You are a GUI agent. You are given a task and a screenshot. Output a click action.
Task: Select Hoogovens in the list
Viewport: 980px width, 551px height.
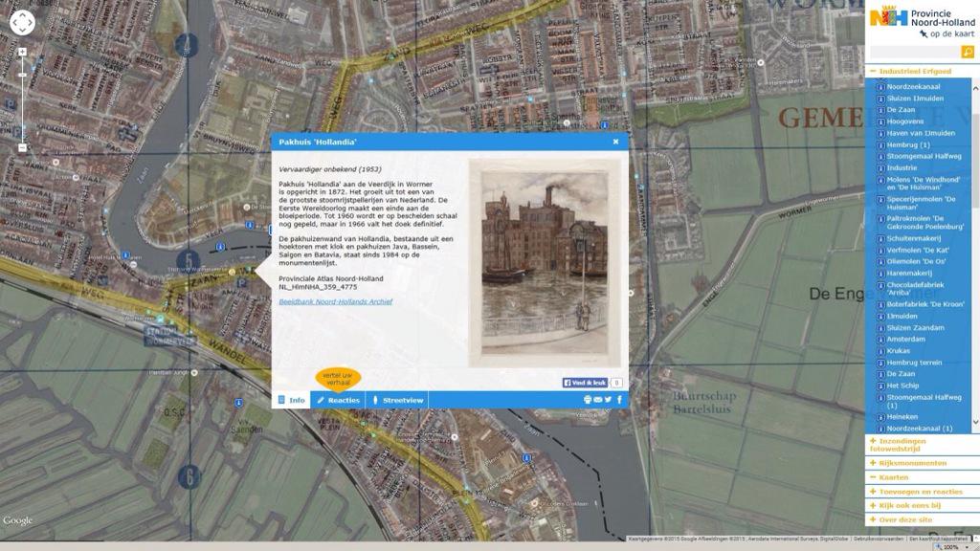pyautogui.click(x=905, y=121)
